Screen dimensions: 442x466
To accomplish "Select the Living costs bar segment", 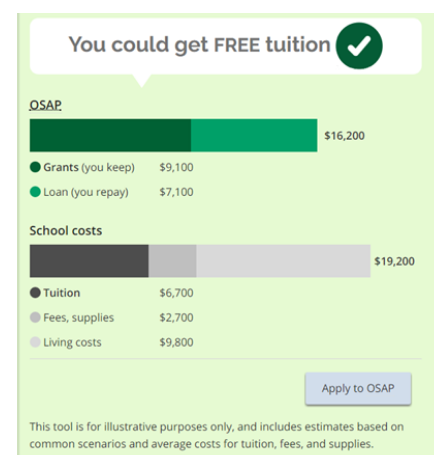I will 283,261.
